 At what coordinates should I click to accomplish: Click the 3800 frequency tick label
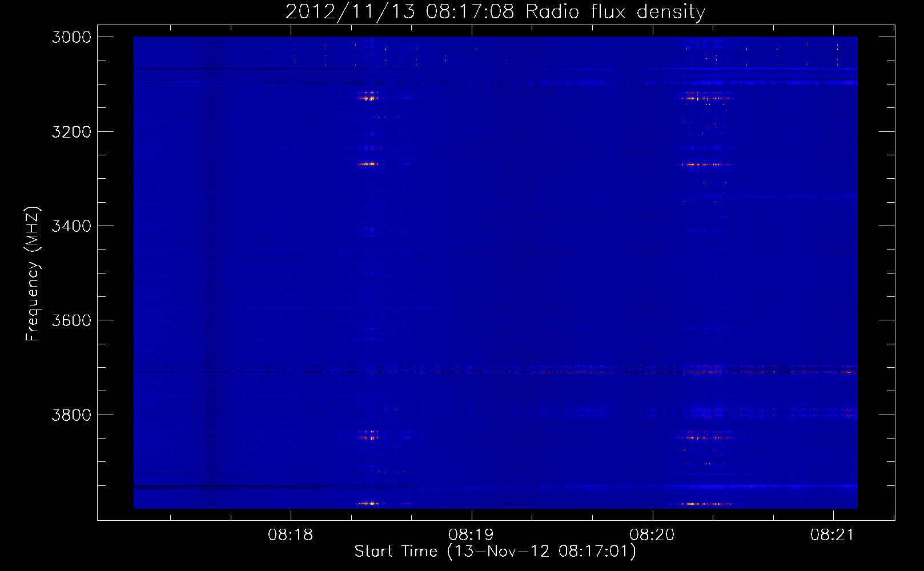click(71, 415)
